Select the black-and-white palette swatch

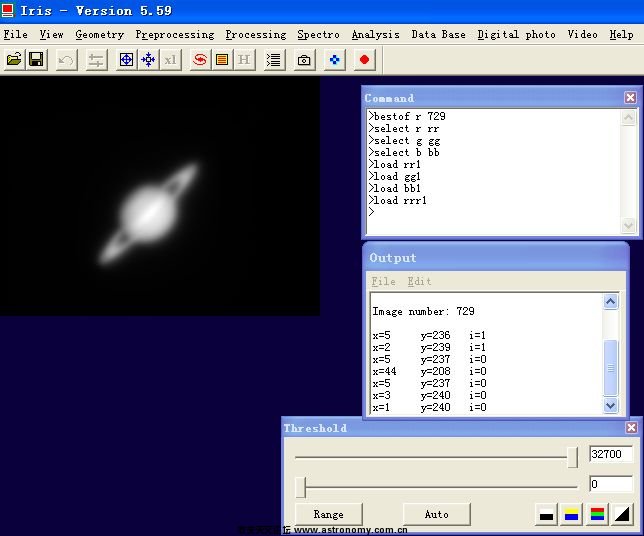[x=546, y=514]
